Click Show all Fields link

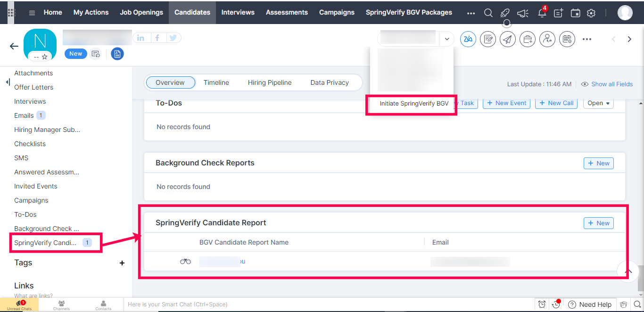tap(612, 84)
